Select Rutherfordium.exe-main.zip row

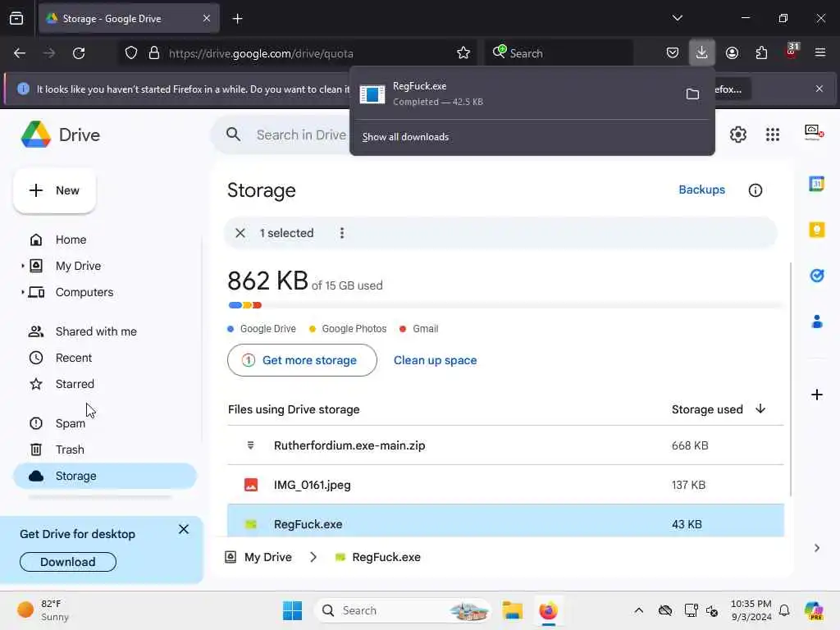505,445
